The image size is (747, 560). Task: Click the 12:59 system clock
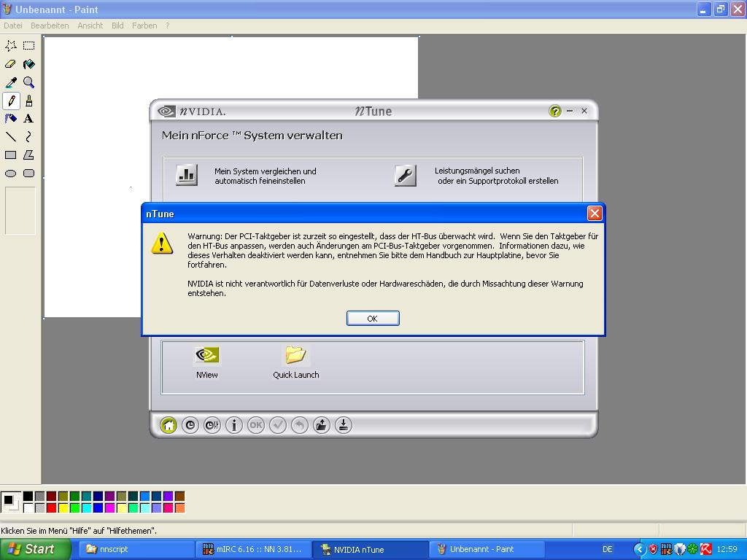(727, 549)
